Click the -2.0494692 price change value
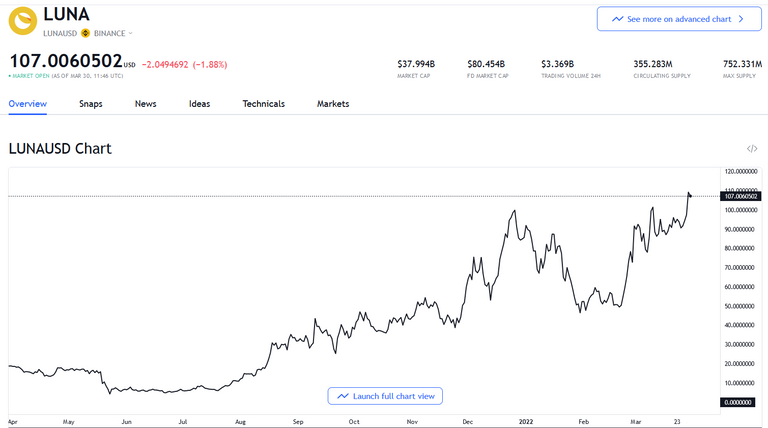The width and height of the screenshot is (768, 428). click(x=165, y=65)
